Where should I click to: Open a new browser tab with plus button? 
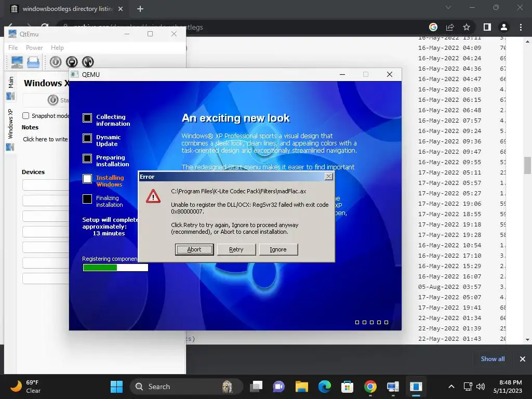tap(140, 9)
